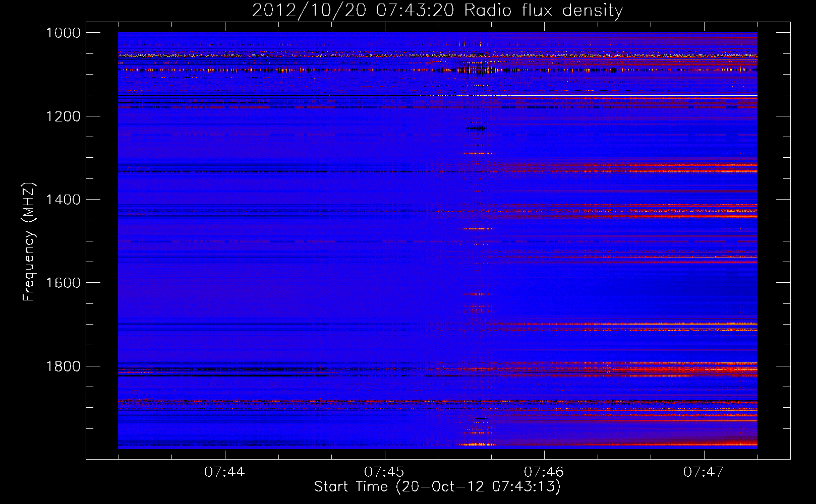Click the 07:47 time tick label

tap(704, 472)
